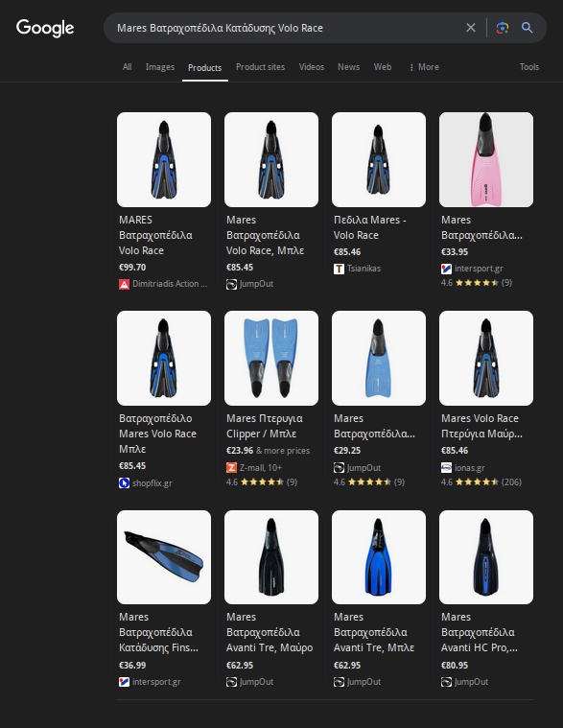This screenshot has width=563, height=728.
Task: Click JumpOut icon under €29.25 listing
Action: pyautogui.click(x=339, y=467)
